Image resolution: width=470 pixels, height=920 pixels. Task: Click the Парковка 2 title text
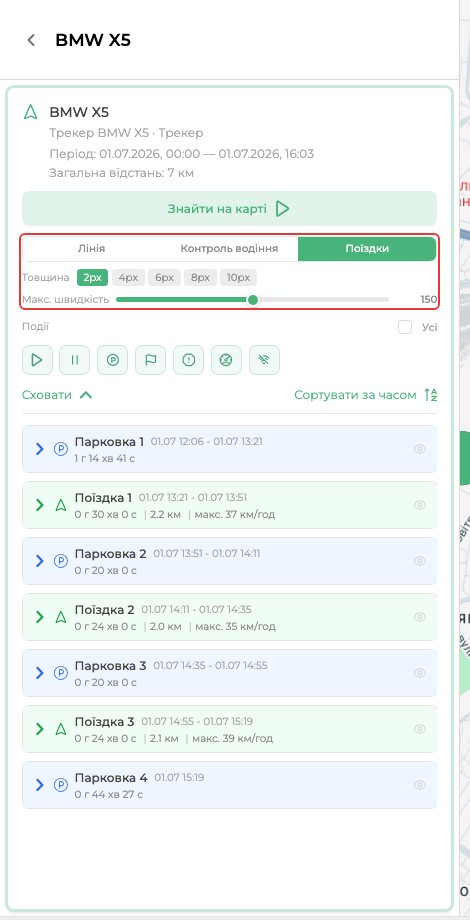[110, 554]
